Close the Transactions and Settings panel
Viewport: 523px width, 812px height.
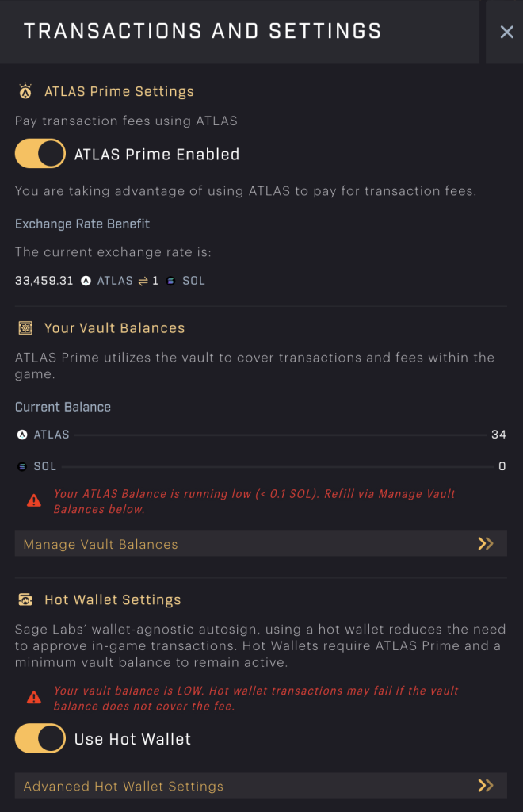click(x=506, y=32)
